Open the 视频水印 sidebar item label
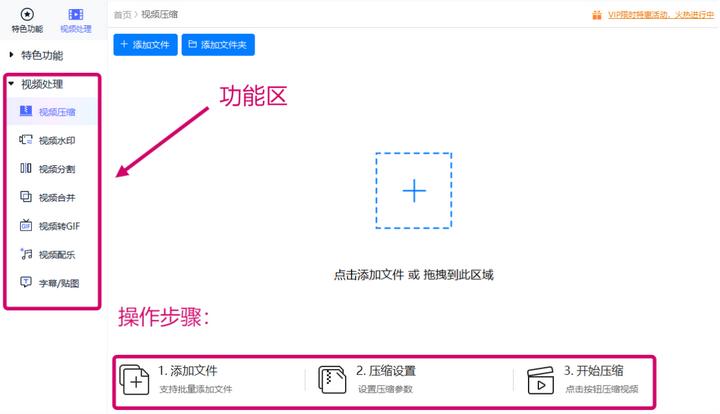This screenshot has width=720, height=414. tap(57, 140)
